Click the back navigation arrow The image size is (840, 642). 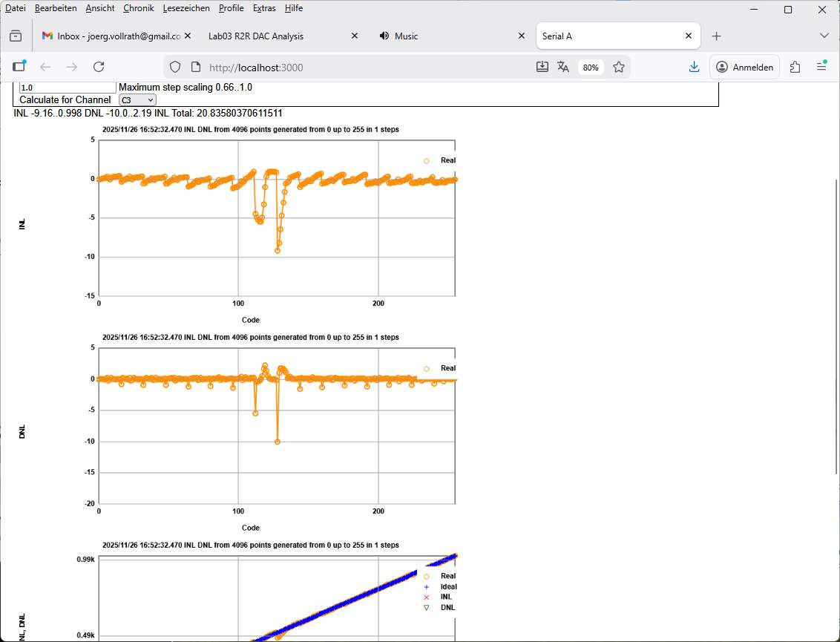(45, 67)
